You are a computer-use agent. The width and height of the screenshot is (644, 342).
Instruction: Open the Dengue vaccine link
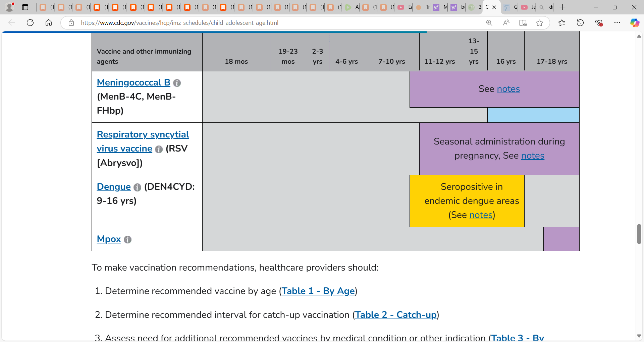[x=114, y=187]
